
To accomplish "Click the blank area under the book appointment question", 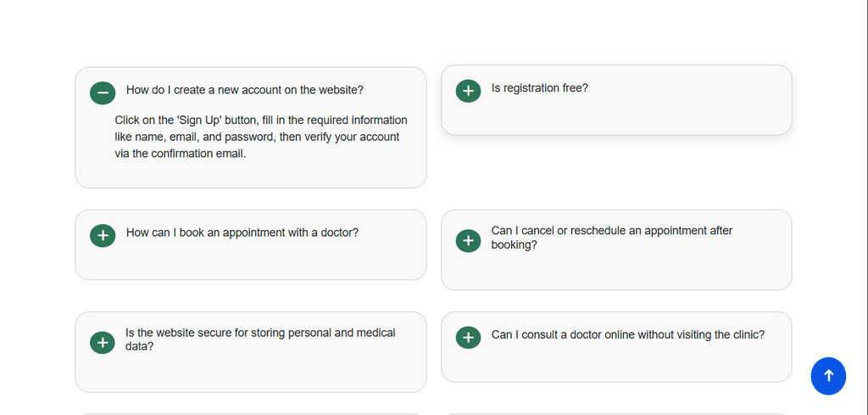I will tap(251, 261).
